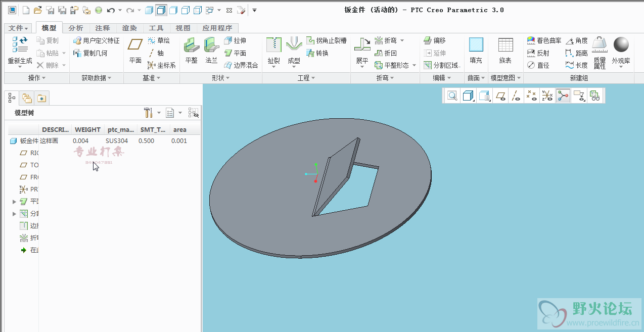Open the 工程 group dropdown
Viewport: 644px width, 332px height.
[306, 78]
